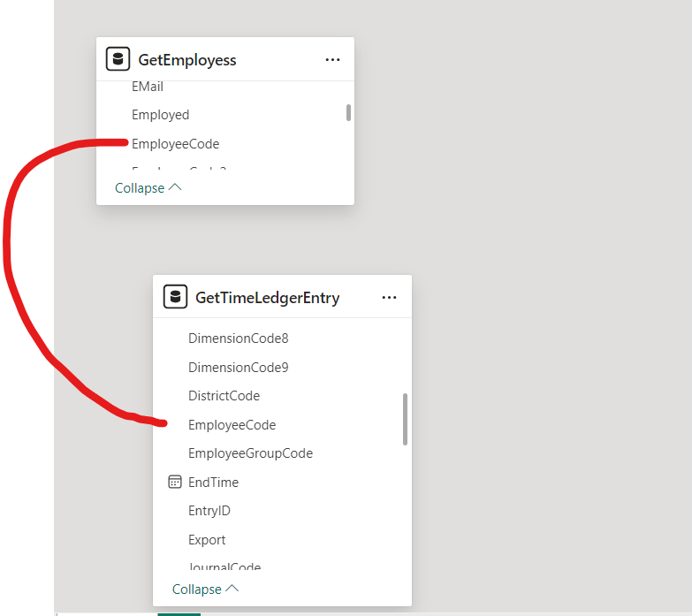
Task: Click the GetTimeLedgerEntry field list scrollbar
Action: click(405, 419)
